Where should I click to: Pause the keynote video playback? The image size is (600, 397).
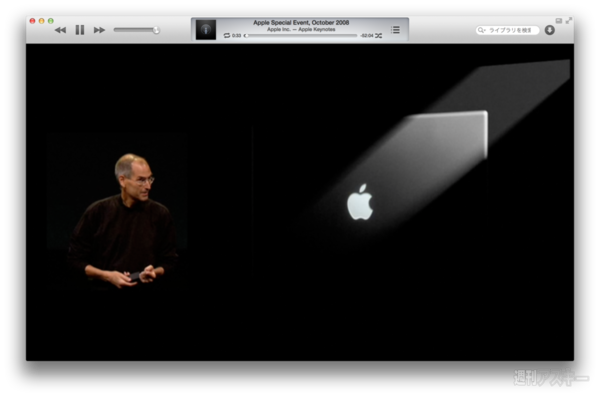(x=80, y=30)
